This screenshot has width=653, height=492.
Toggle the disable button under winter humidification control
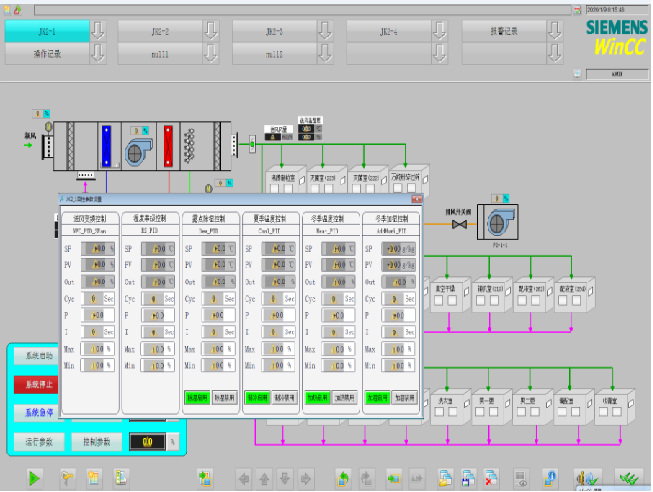coord(403,397)
